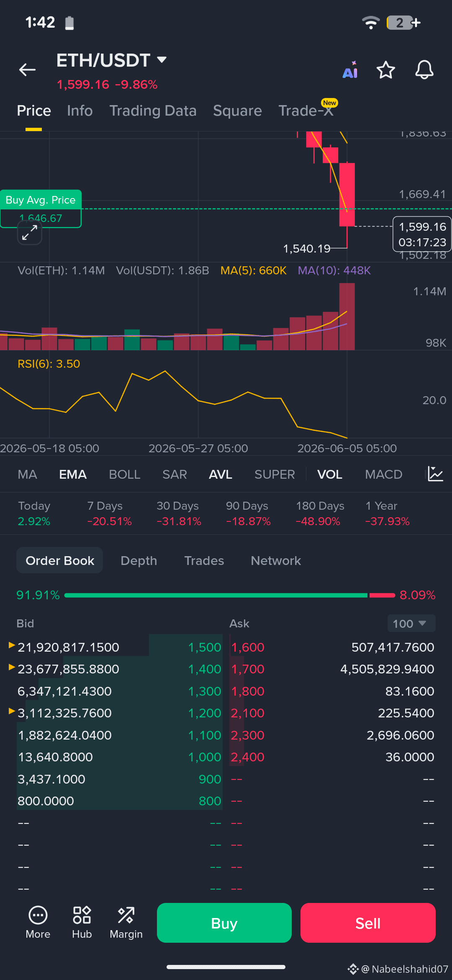
Task: Open price alert bell icon
Action: coord(424,70)
